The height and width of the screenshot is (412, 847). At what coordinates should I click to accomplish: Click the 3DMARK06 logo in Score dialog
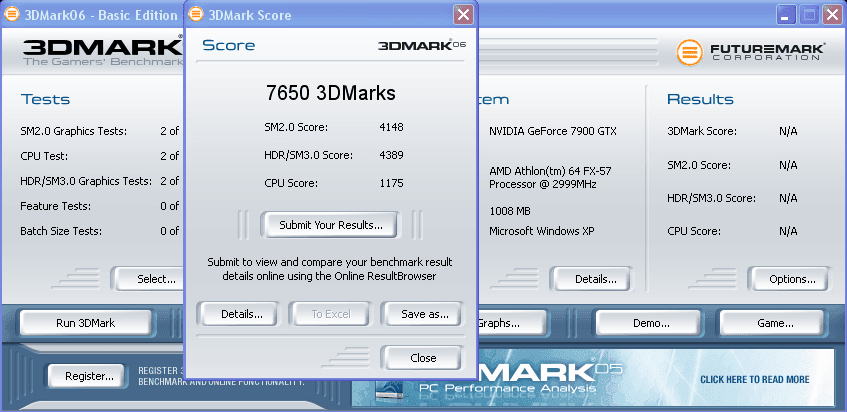pos(421,45)
